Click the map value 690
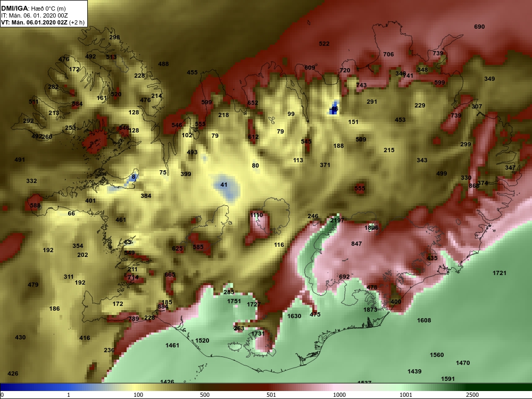 (479, 27)
